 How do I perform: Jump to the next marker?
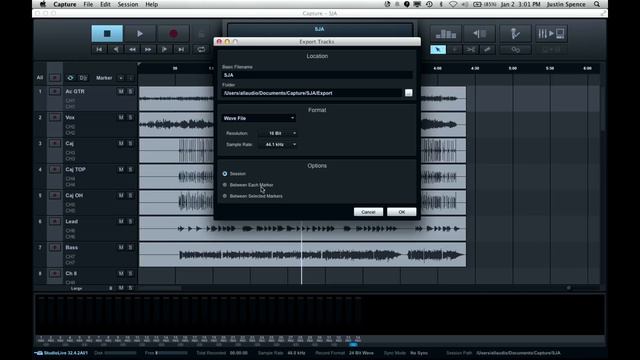[x=164, y=49]
